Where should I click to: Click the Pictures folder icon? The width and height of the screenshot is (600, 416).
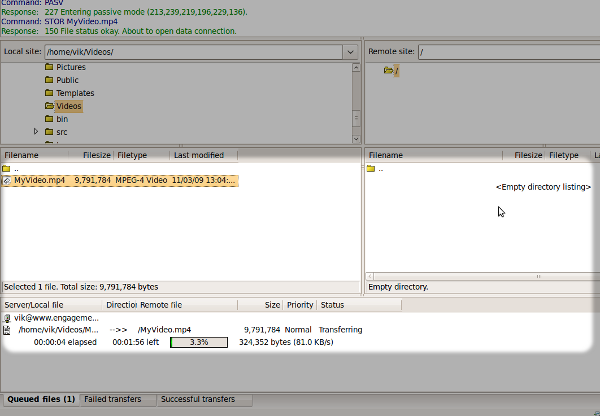49,67
